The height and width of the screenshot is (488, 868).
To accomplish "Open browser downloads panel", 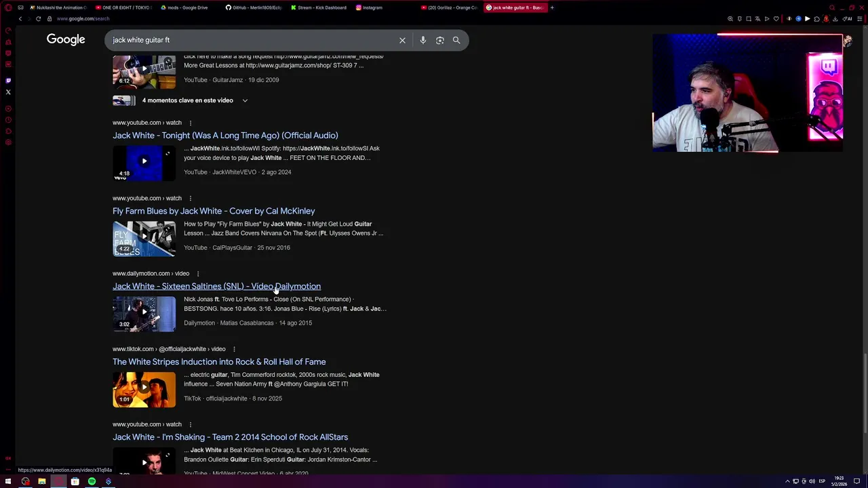I will (x=835, y=19).
